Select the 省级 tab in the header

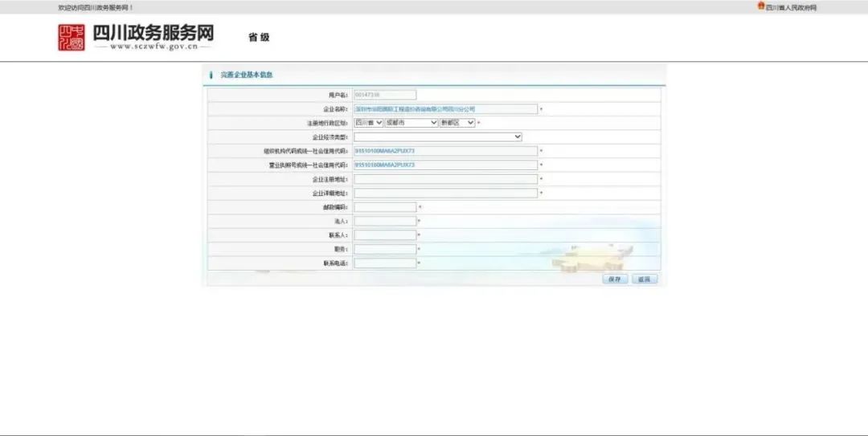[259, 38]
